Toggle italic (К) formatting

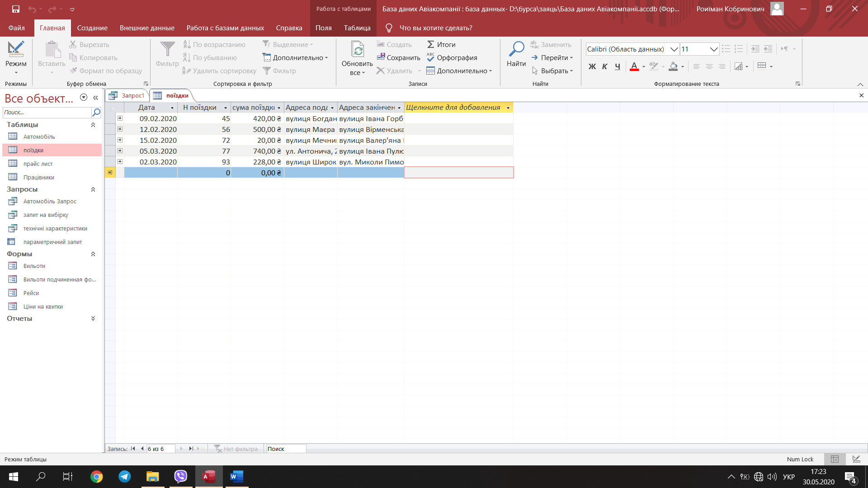click(604, 66)
